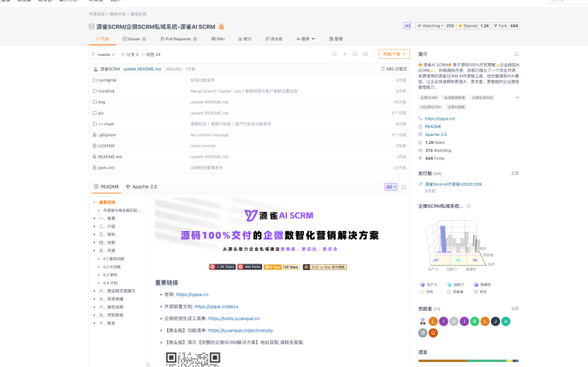View the 466 forks count
Viewport: 588px width, 367px height.
514,26
